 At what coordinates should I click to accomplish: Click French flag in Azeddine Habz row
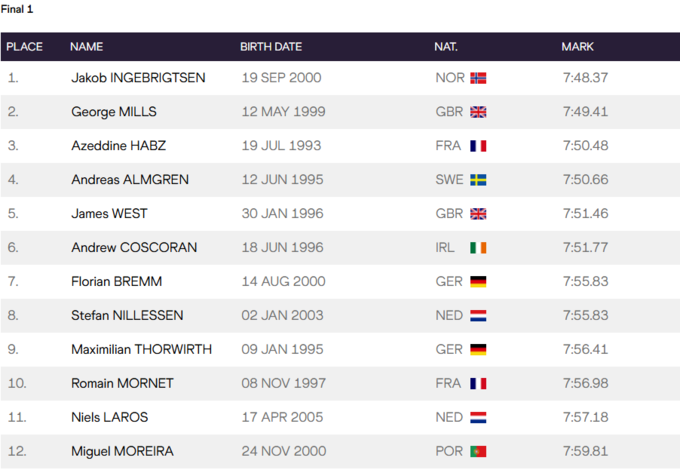(x=478, y=146)
